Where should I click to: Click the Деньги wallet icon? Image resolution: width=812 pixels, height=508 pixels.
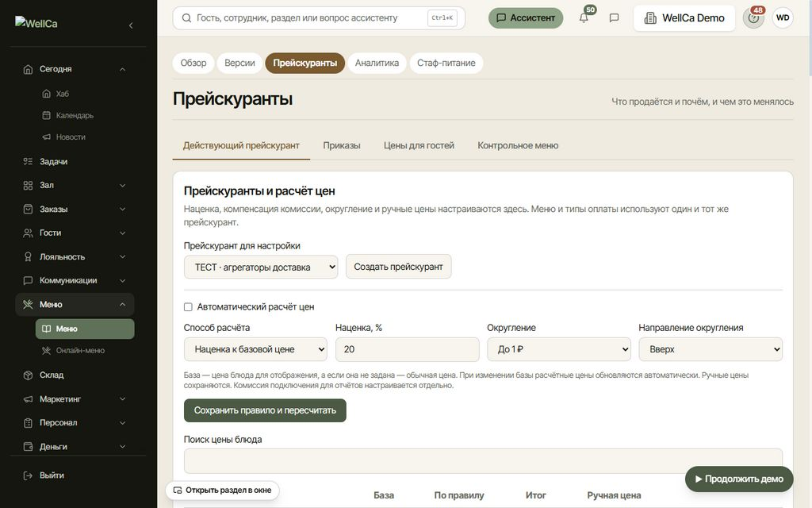pyautogui.click(x=28, y=446)
